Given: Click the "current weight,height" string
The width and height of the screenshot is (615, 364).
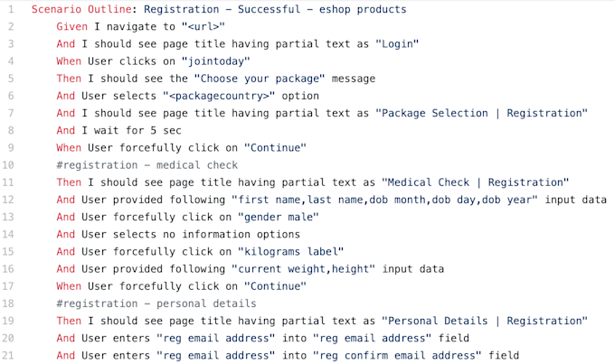Looking at the screenshot, I should tap(303, 269).
